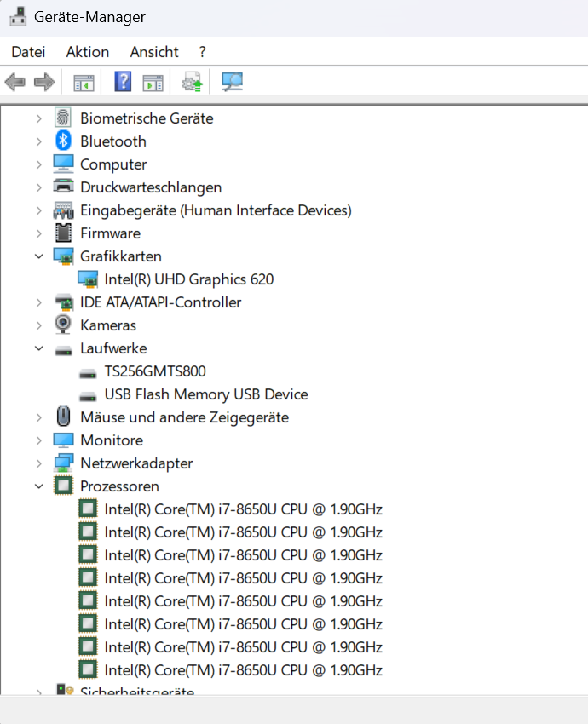Screen dimensions: 588x724
Task: Toggle the action pane toolbar icon
Action: pos(153,83)
